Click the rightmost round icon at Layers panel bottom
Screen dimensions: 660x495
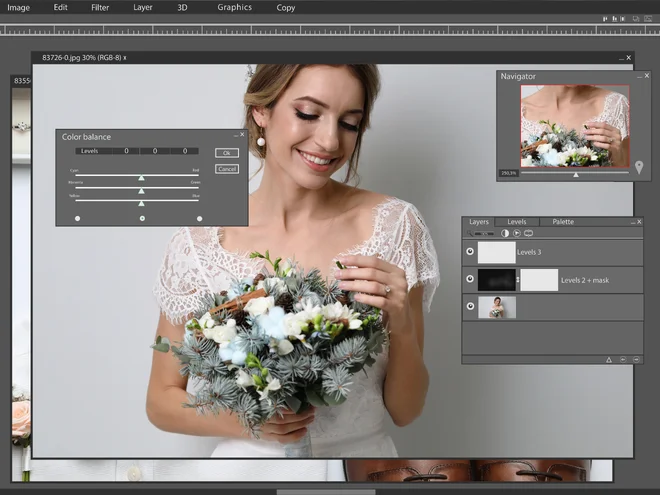(x=636, y=359)
